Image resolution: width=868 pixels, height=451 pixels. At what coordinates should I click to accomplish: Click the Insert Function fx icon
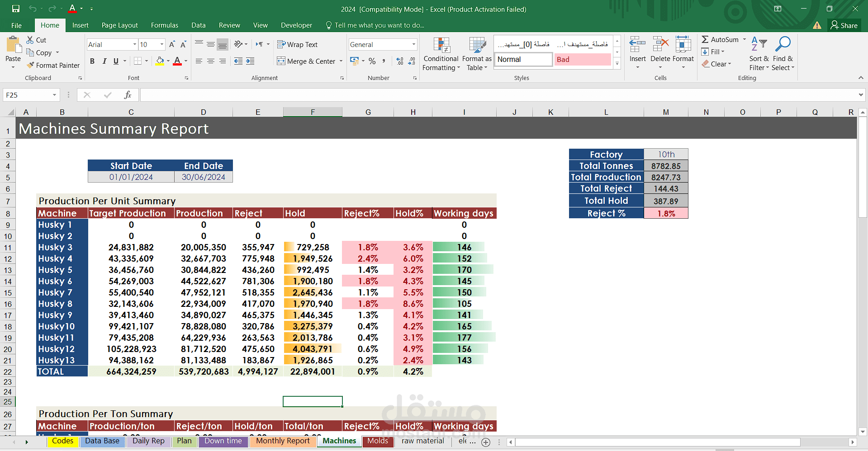pos(128,95)
